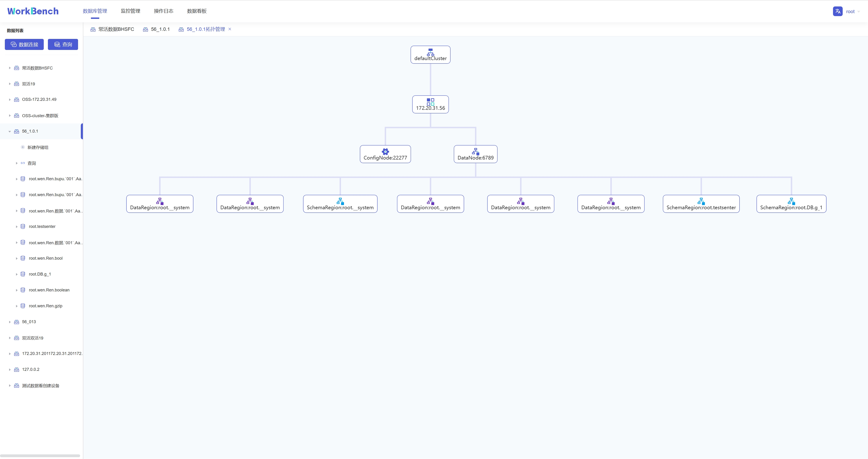Close the 56_1.0.1拓扑管理 tab
This screenshot has width=868, height=459.
230,29
